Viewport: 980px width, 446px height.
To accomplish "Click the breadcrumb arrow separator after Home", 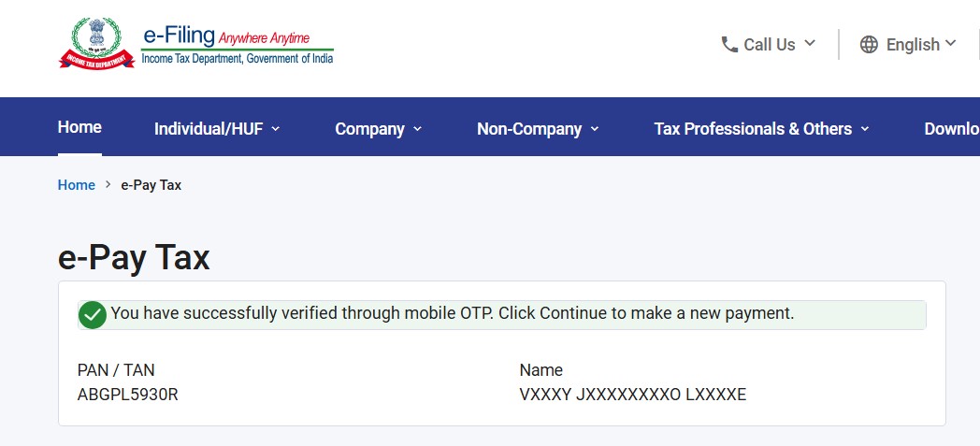I will click(x=108, y=185).
